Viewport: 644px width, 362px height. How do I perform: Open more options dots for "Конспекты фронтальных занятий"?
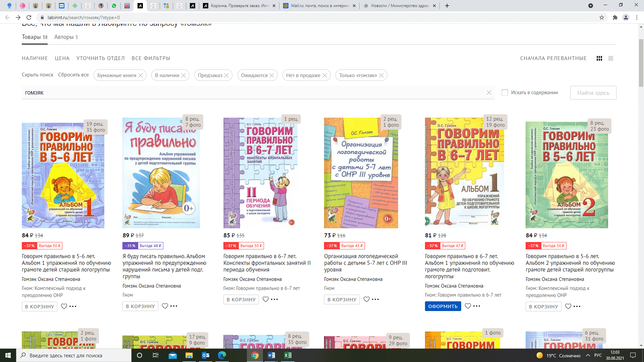pyautogui.click(x=274, y=299)
